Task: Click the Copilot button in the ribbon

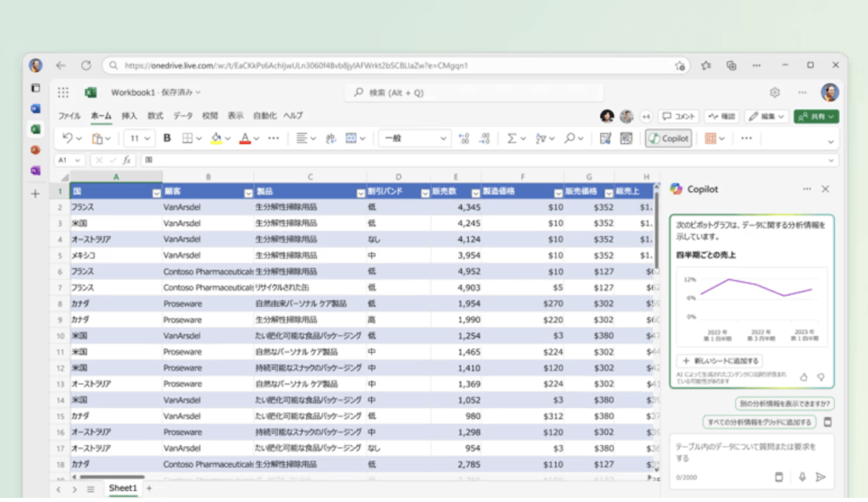Action: click(x=668, y=138)
